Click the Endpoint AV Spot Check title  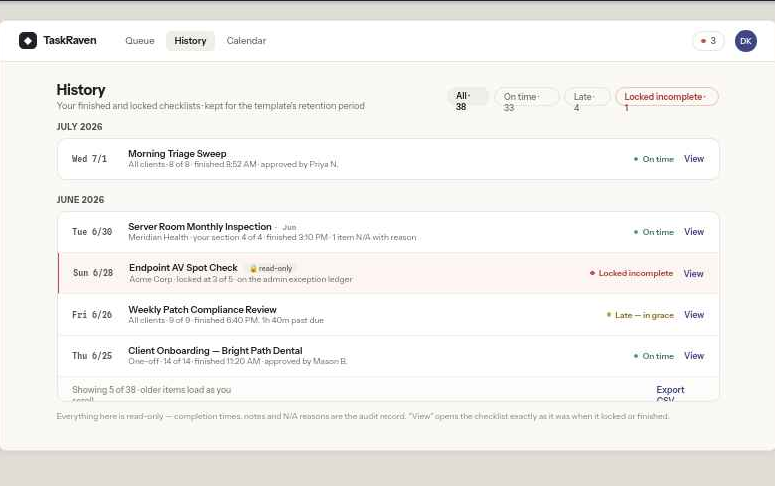pyautogui.click(x=183, y=267)
